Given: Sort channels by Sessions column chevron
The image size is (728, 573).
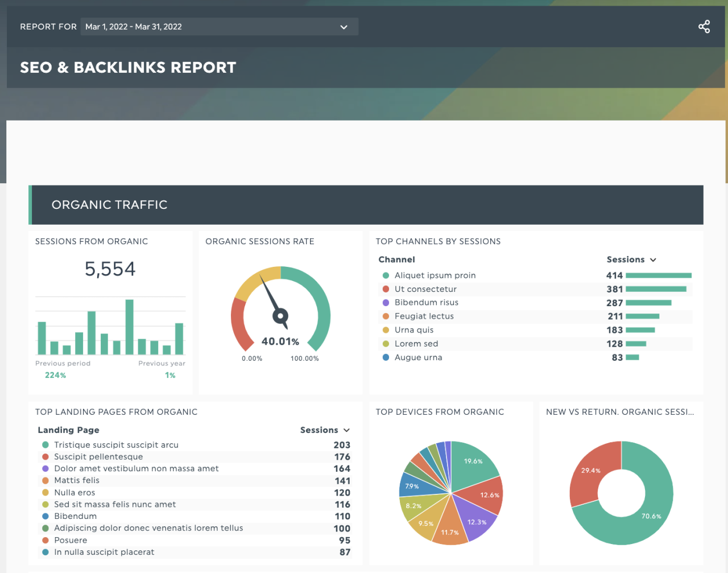Looking at the screenshot, I should (x=653, y=260).
